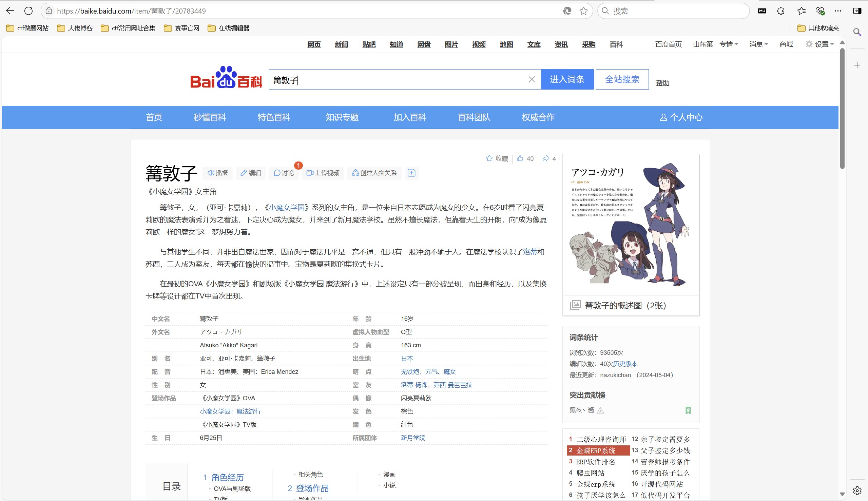The height and width of the screenshot is (501, 868).
Task: Open the ctf常用网址合集 bookmarks folder
Action: tap(128, 28)
